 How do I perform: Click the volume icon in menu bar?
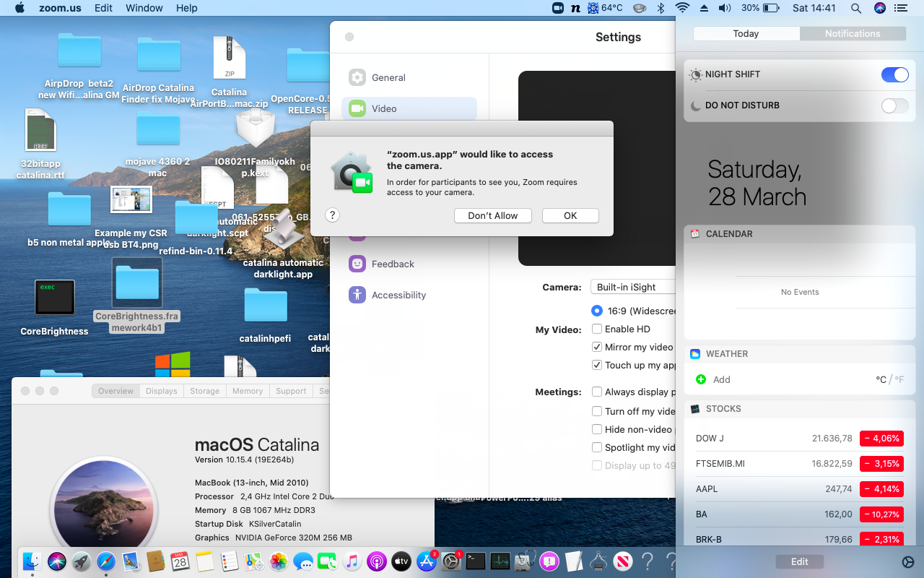(725, 8)
